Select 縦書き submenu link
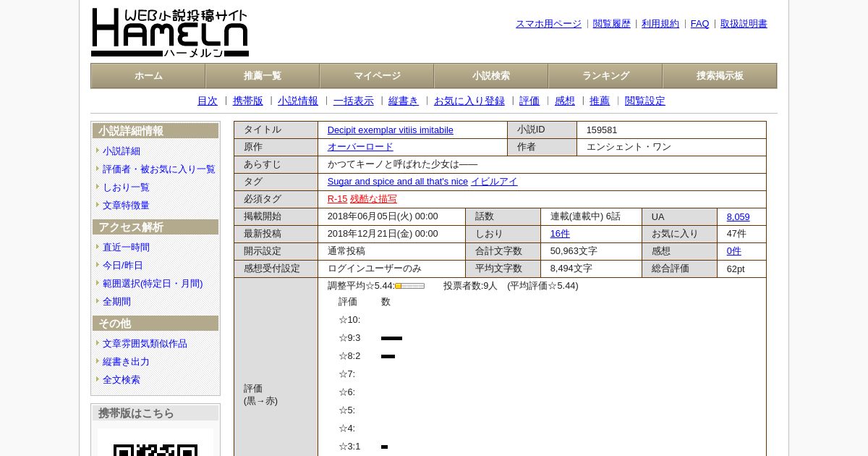 404,101
